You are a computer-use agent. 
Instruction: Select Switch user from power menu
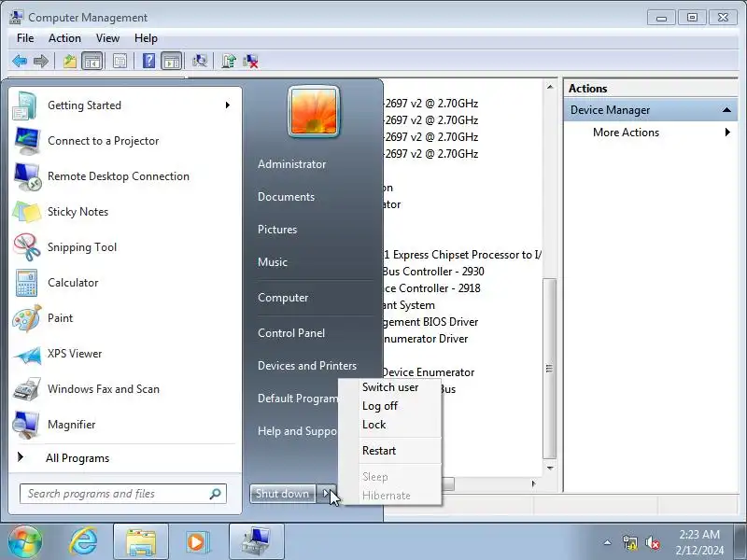coord(390,387)
